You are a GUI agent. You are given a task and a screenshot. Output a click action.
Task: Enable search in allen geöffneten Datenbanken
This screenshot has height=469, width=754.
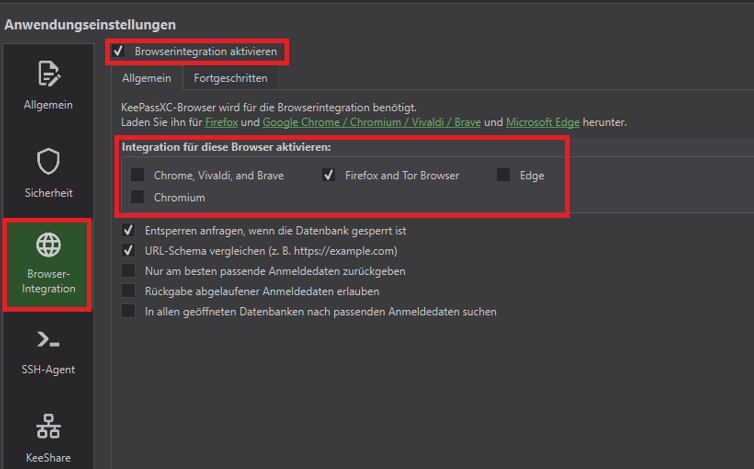[128, 311]
